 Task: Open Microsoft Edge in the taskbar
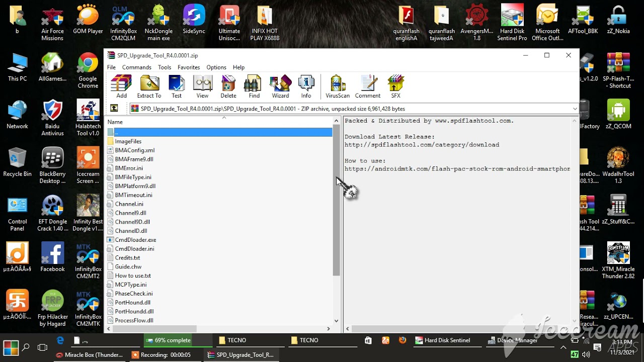point(60,340)
